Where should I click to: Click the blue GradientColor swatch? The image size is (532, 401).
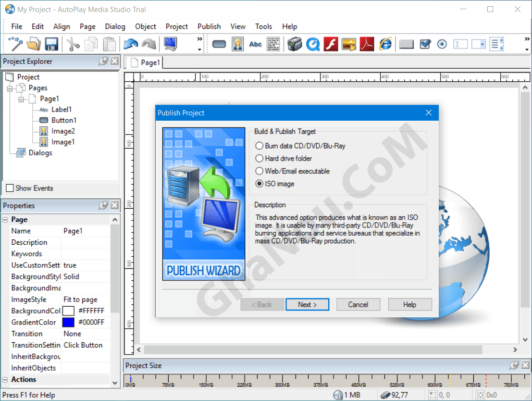pyautogui.click(x=68, y=322)
